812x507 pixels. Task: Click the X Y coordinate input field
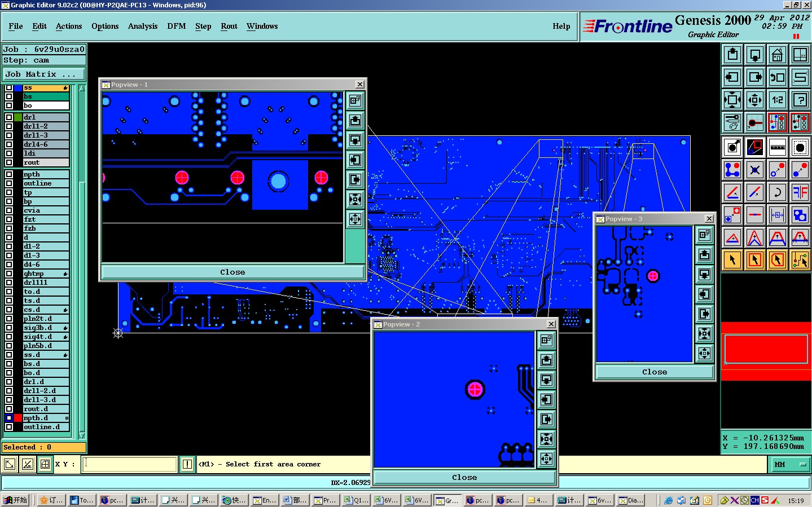coord(130,464)
